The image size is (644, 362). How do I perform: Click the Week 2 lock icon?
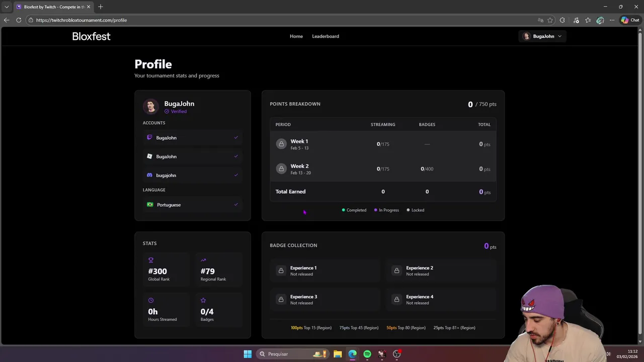click(x=281, y=168)
